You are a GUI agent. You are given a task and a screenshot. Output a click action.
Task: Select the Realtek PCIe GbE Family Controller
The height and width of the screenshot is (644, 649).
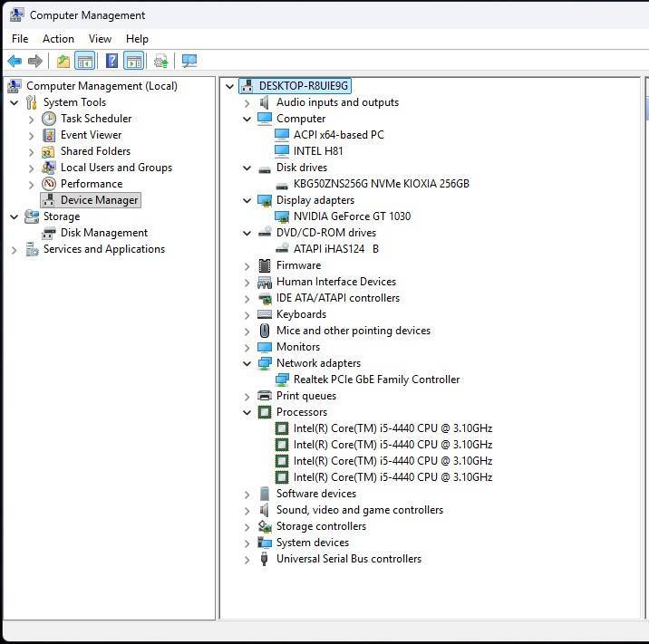point(376,380)
